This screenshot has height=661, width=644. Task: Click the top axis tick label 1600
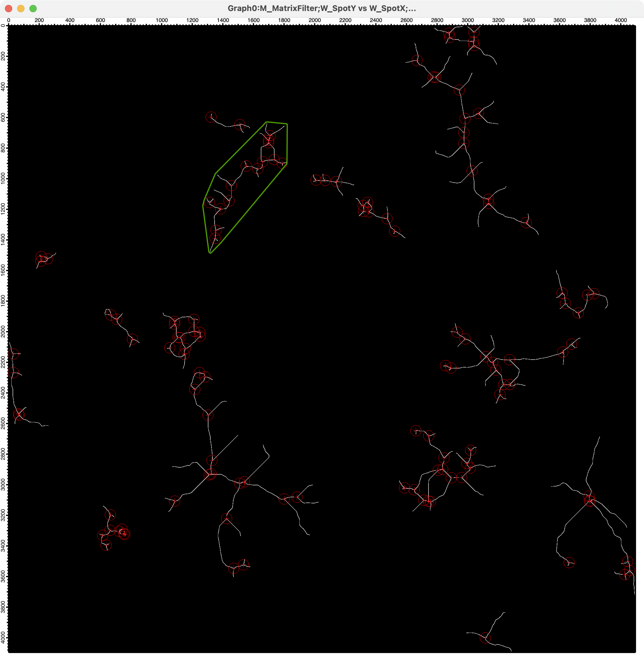click(254, 20)
